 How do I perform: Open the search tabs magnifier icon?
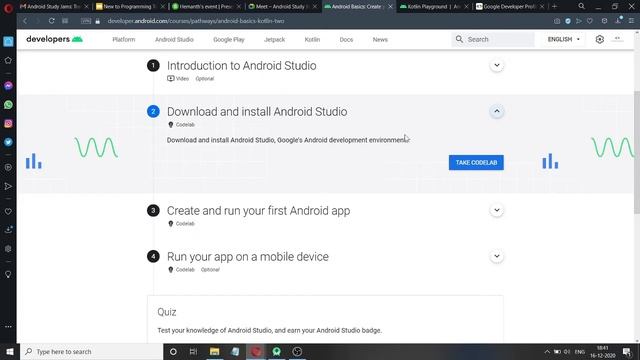coord(582,6)
